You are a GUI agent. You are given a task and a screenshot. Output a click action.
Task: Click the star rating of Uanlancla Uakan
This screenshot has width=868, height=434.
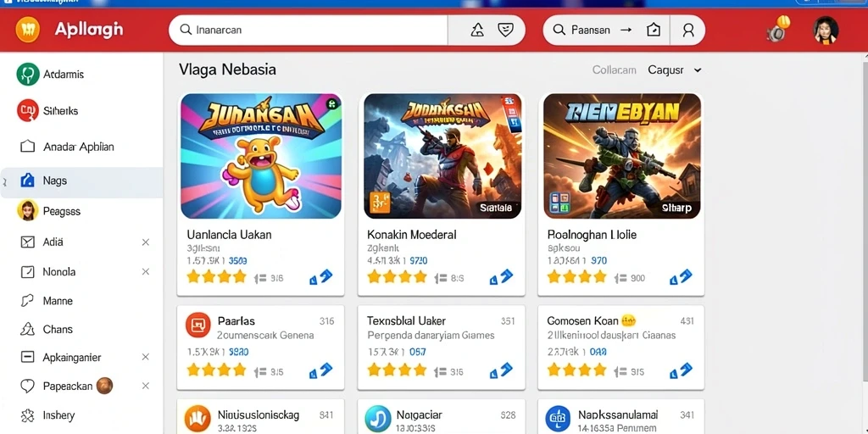point(216,277)
